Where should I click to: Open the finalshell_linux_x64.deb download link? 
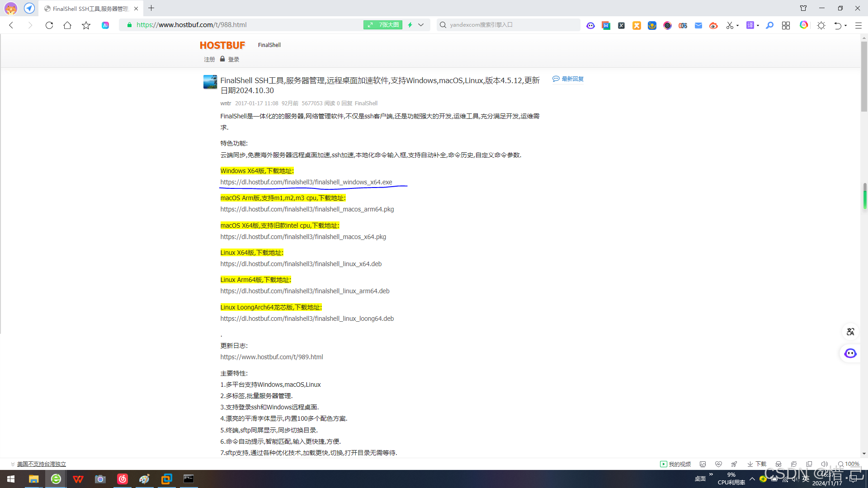point(301,264)
